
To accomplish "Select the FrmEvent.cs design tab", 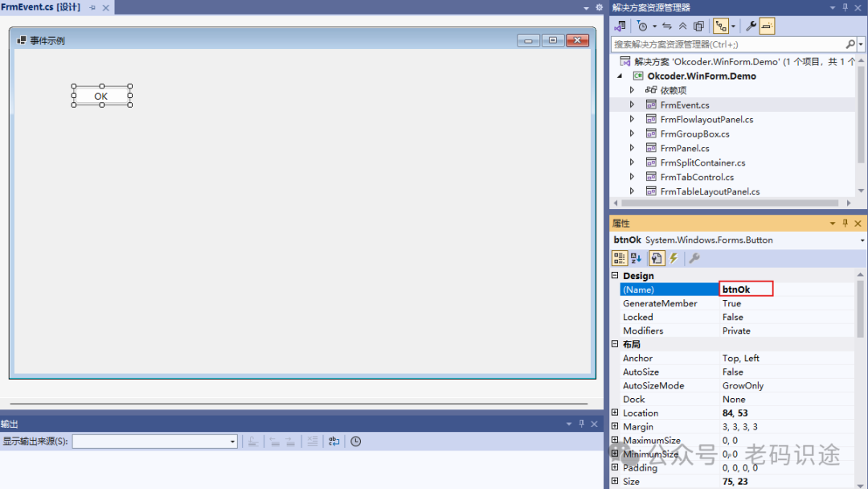I will click(40, 7).
